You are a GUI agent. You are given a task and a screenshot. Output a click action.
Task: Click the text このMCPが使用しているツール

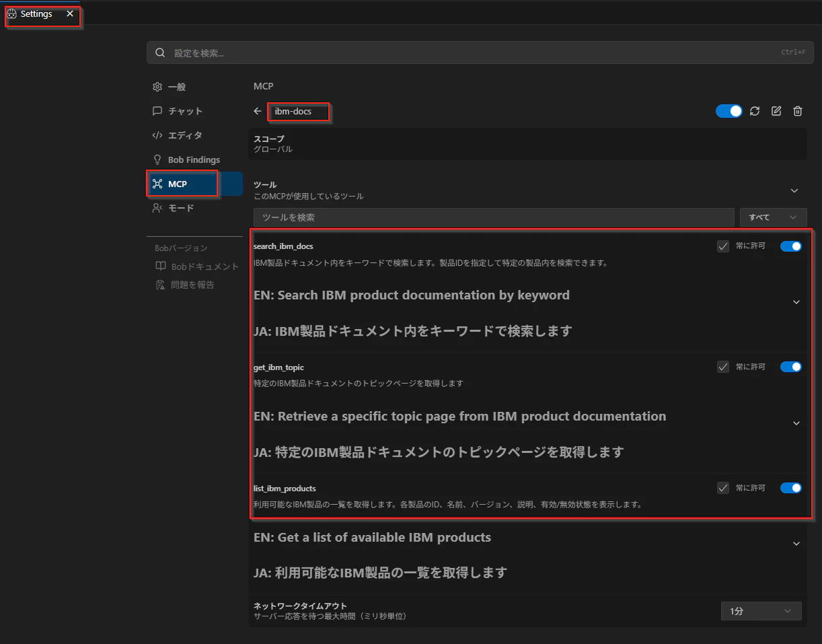pos(309,196)
